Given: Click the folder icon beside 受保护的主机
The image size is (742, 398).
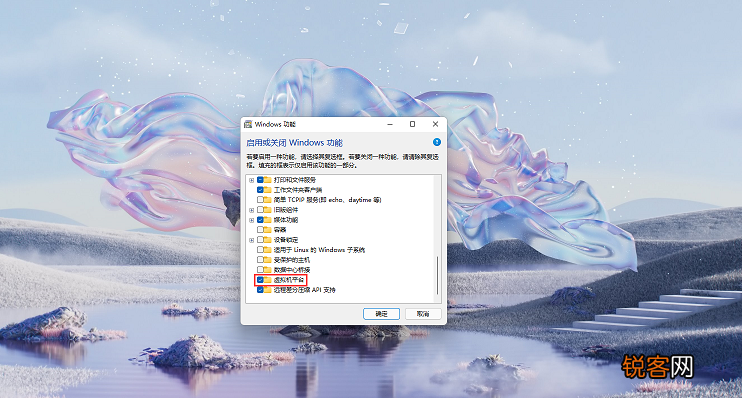Looking at the screenshot, I should [x=268, y=260].
